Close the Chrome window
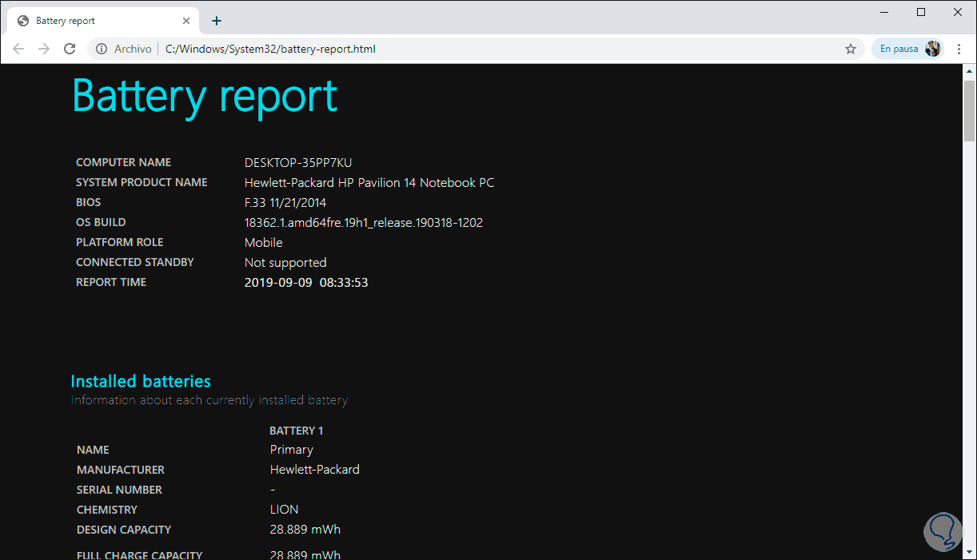 (x=958, y=12)
